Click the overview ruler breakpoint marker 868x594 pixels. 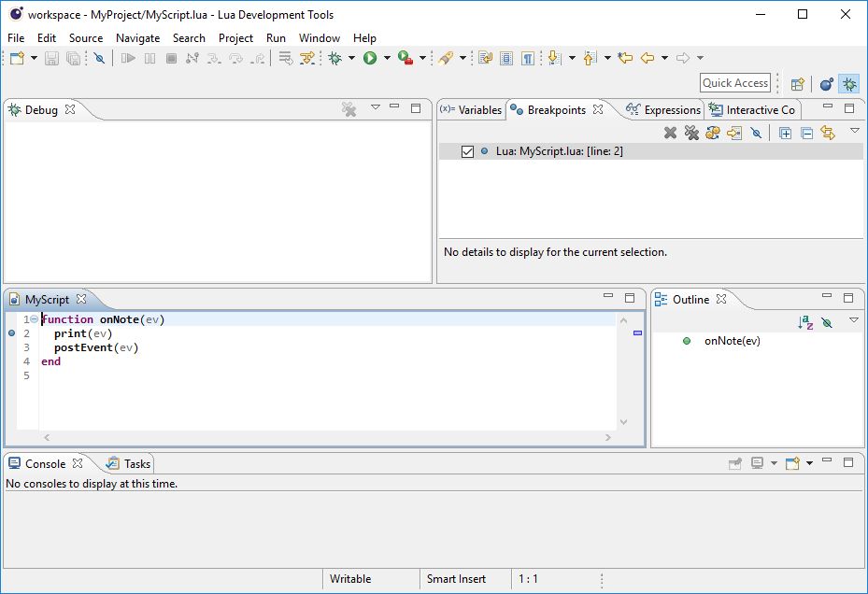coord(638,332)
